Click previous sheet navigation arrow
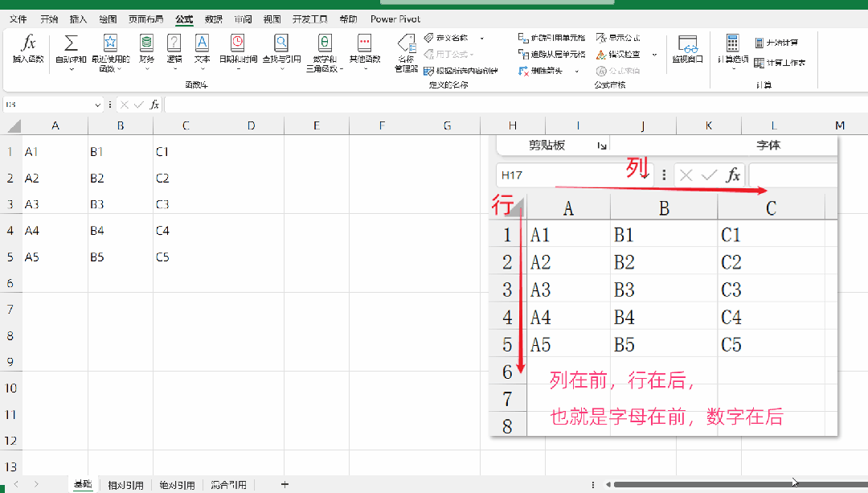 (x=16, y=484)
